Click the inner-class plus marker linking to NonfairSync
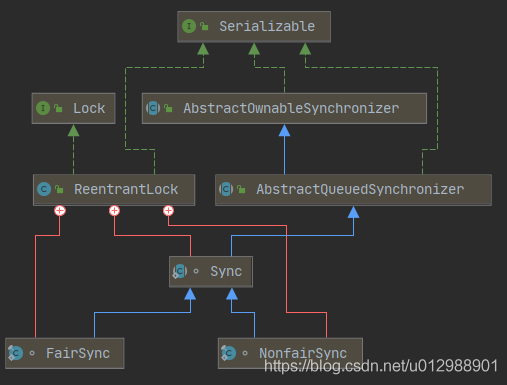The width and height of the screenshot is (507, 385). click(x=168, y=211)
